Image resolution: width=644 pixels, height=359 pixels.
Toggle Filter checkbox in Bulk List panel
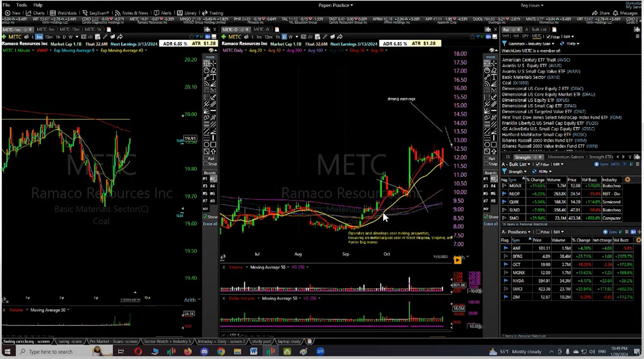[x=537, y=164]
